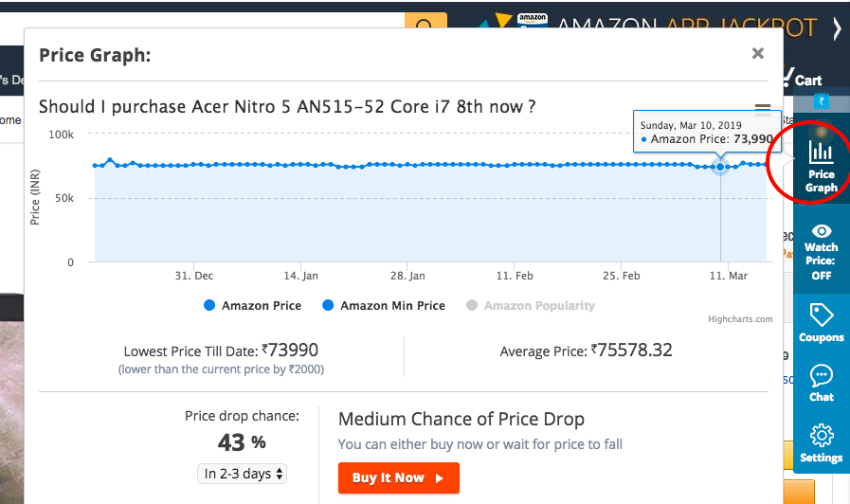Click the 11. Feb x-axis label

(516, 276)
